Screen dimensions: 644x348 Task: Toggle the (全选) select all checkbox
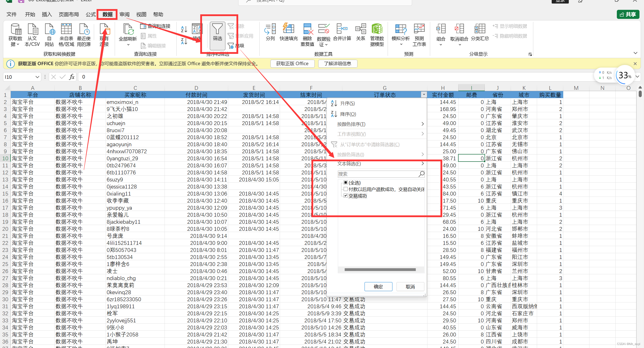[x=346, y=182]
